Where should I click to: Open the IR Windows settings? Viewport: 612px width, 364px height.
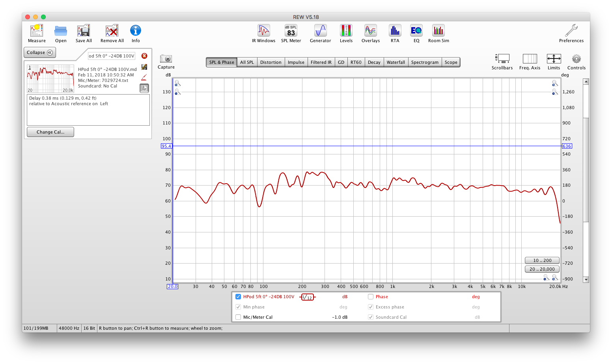[263, 33]
